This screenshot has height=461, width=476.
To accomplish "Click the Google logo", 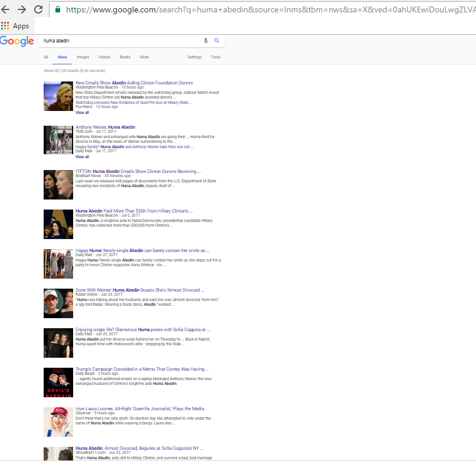I will coord(17,41).
